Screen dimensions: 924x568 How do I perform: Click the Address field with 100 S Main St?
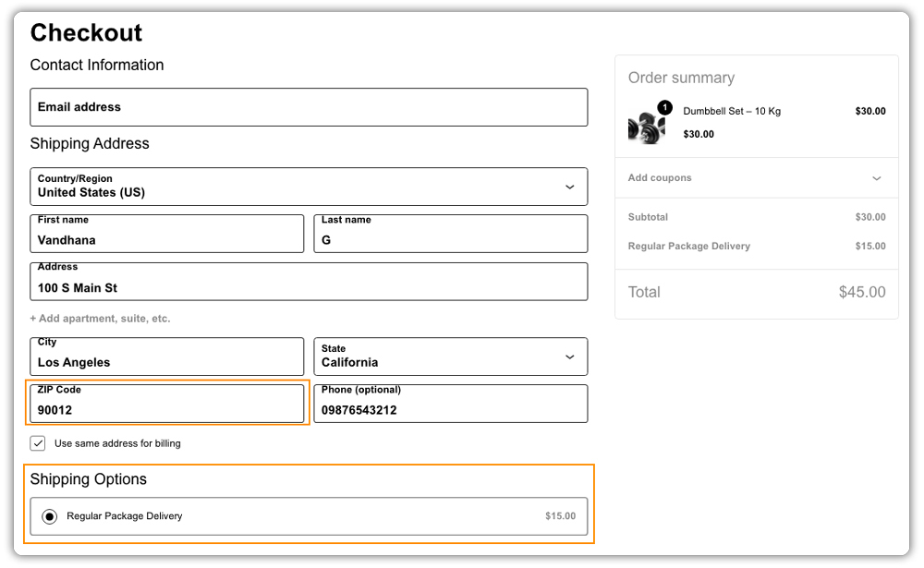click(x=309, y=282)
